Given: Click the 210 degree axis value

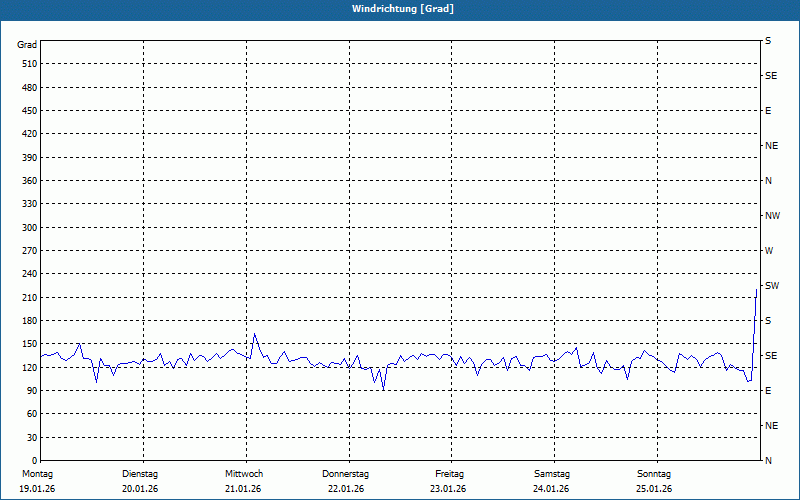Looking at the screenshot, I should pos(30,297).
